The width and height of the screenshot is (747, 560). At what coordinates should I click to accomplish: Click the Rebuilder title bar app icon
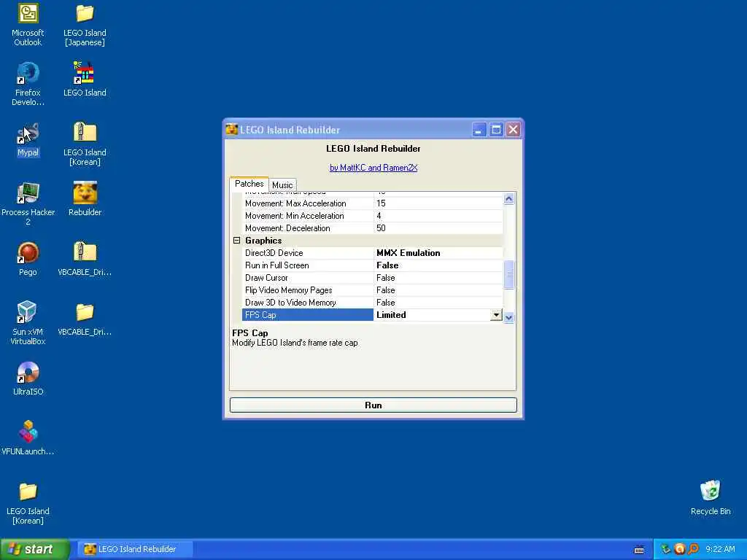[231, 130]
